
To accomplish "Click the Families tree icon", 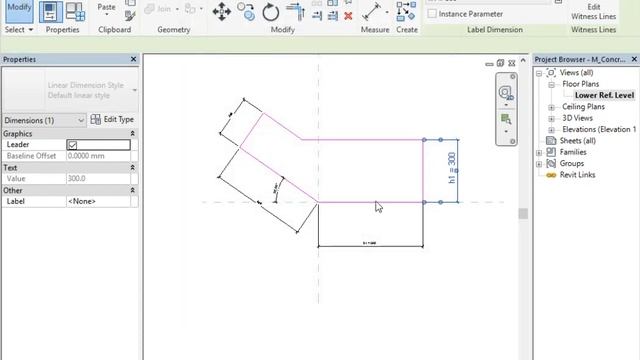I will coord(551,152).
